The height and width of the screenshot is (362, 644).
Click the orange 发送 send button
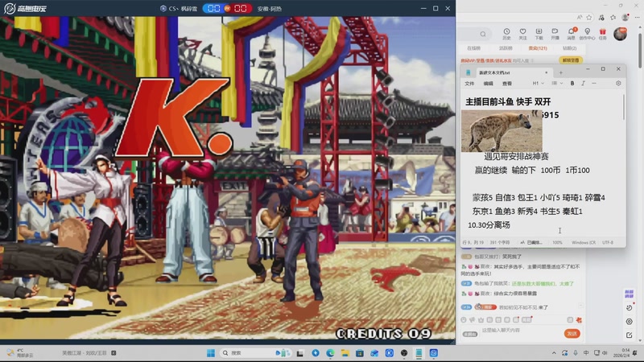coord(572,334)
